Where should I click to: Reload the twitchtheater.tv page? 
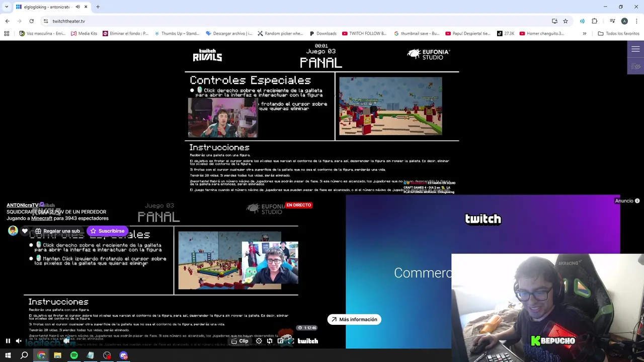coord(31,21)
